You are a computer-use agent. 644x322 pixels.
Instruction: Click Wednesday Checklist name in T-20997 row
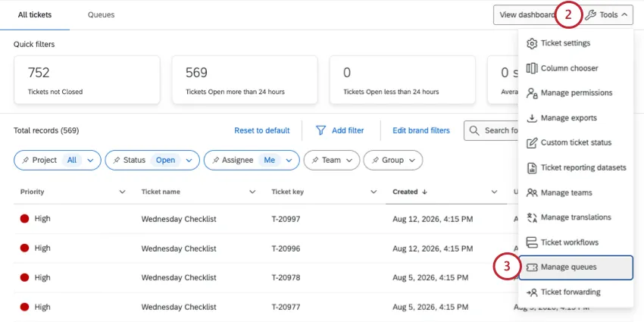coord(179,219)
